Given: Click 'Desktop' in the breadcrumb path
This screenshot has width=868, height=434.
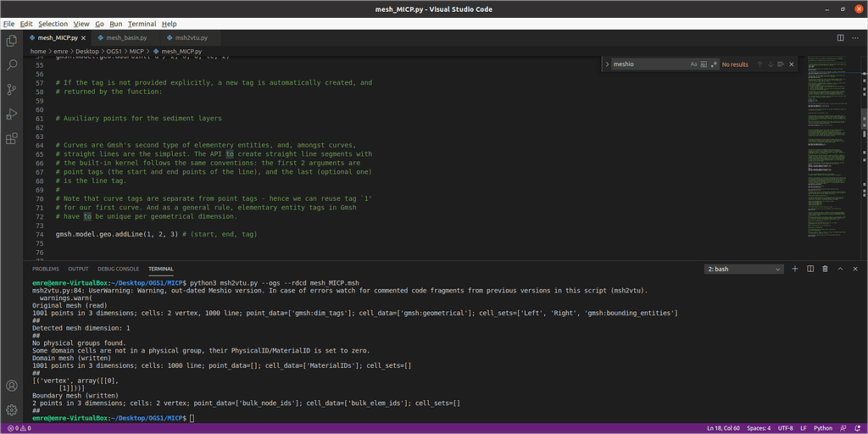Looking at the screenshot, I should [87, 52].
